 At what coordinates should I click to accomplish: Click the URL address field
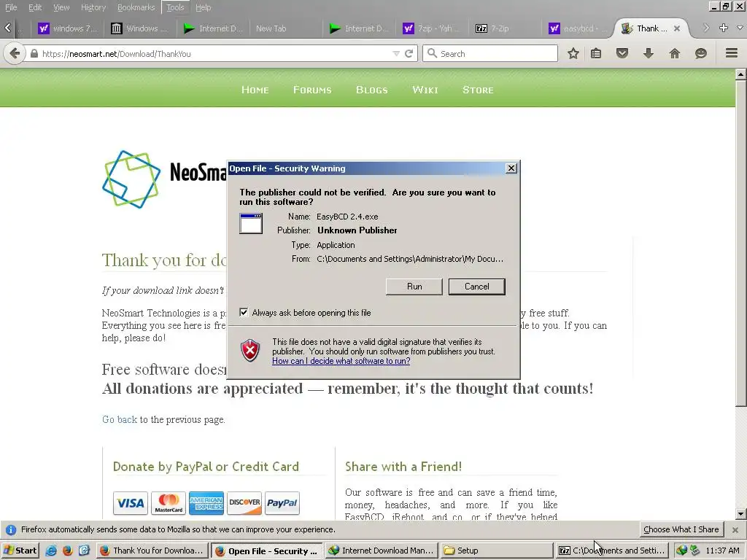(x=214, y=53)
